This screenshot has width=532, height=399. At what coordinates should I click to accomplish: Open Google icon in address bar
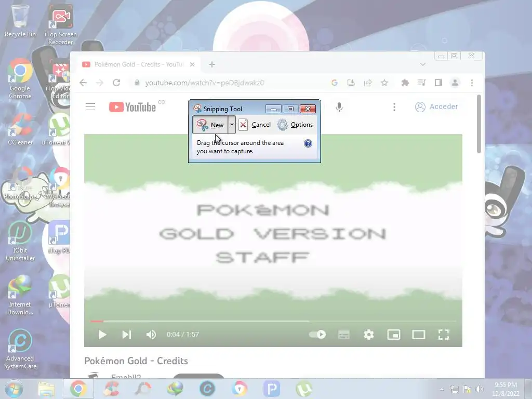(x=335, y=83)
